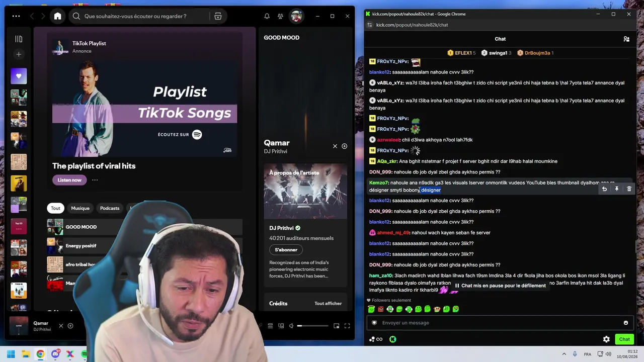Screen dimensions: 644x362
Task: Open Spotify notifications bell
Action: [267, 16]
